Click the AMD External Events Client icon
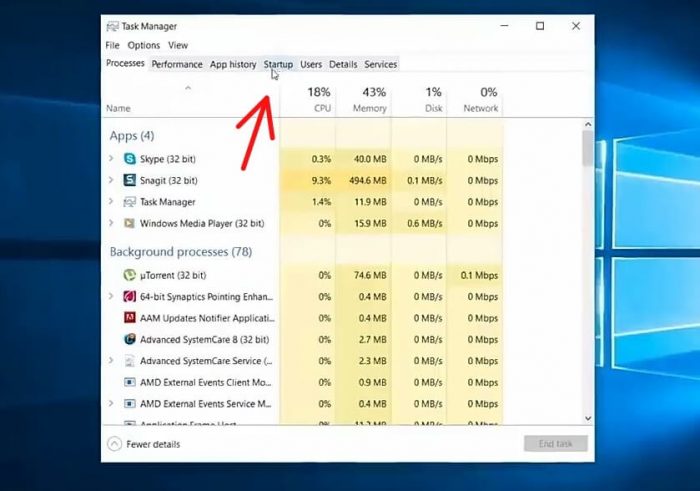Image resolution: width=700 pixels, height=491 pixels. pos(129,382)
